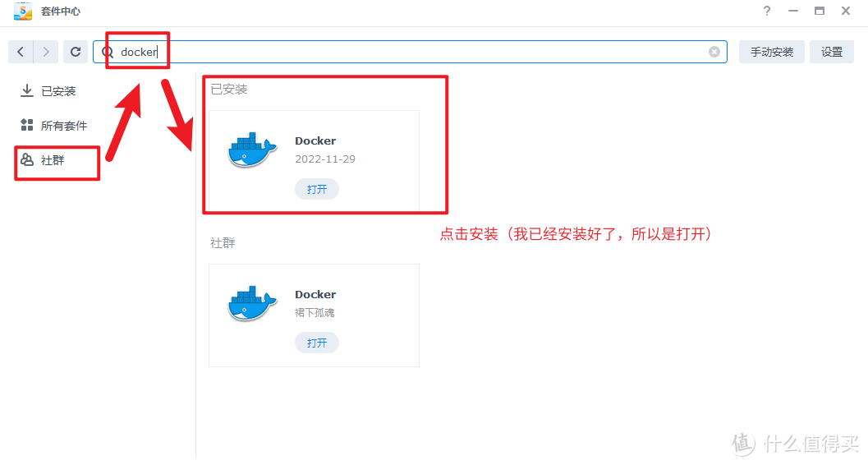Open the community Docker by 裙下孤魂
The image size is (868, 465).
(317, 343)
